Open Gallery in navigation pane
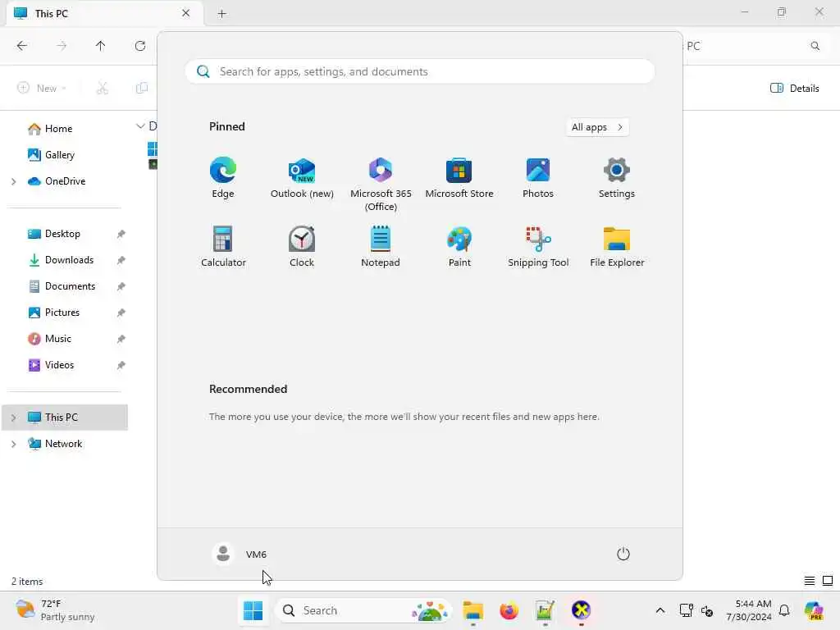The image size is (840, 630). (59, 155)
